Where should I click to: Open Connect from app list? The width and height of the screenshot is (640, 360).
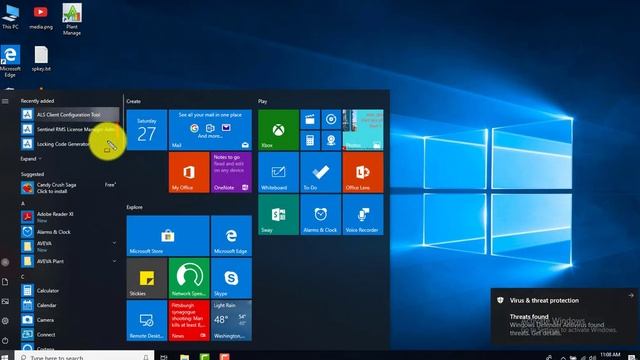coord(70,335)
